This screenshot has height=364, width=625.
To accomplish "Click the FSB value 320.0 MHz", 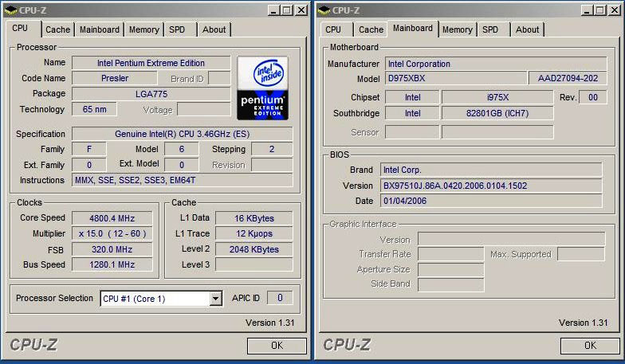I will coord(112,249).
